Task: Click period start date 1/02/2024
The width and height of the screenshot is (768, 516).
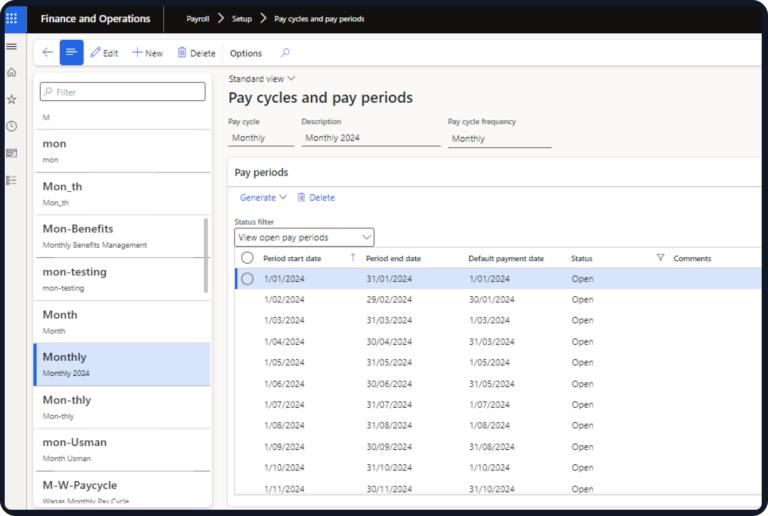Action: (284, 300)
